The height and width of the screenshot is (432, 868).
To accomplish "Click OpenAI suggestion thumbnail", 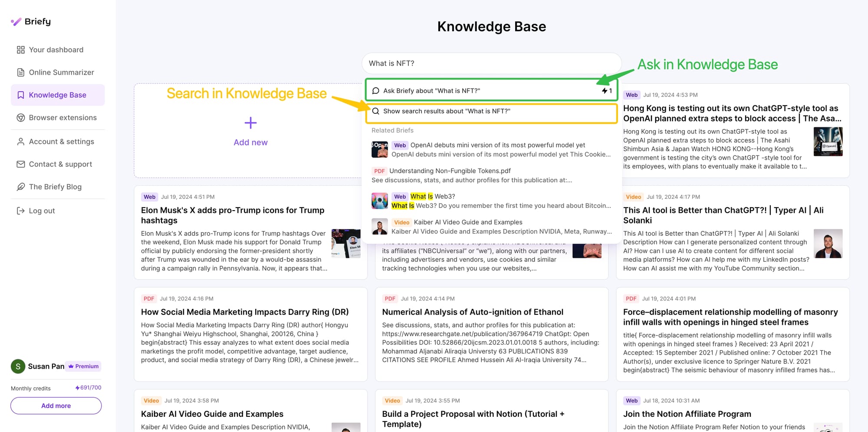I will 380,150.
